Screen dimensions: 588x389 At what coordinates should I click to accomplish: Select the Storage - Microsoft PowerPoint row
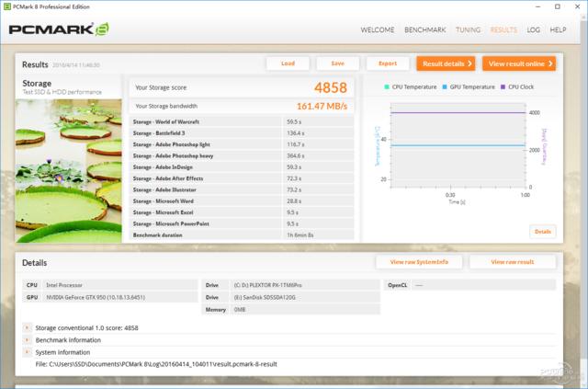242,223
